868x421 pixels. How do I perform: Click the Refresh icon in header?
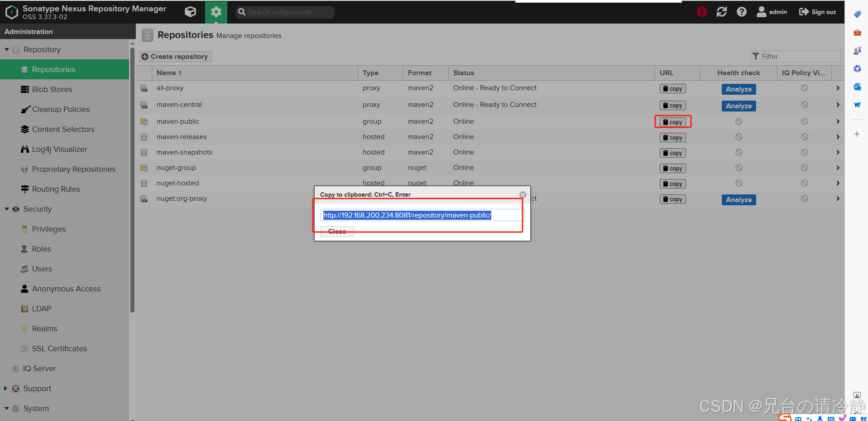coord(722,12)
